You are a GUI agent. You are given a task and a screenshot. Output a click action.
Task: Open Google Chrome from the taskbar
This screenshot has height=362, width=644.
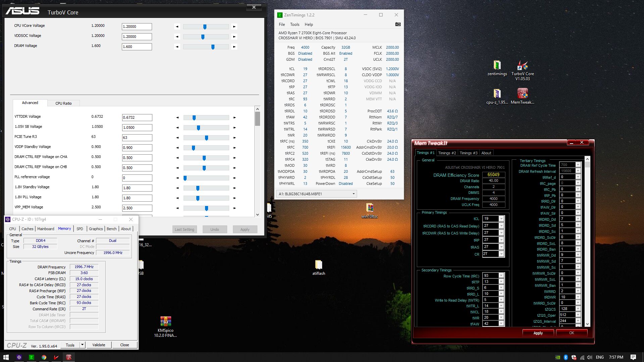point(44,357)
